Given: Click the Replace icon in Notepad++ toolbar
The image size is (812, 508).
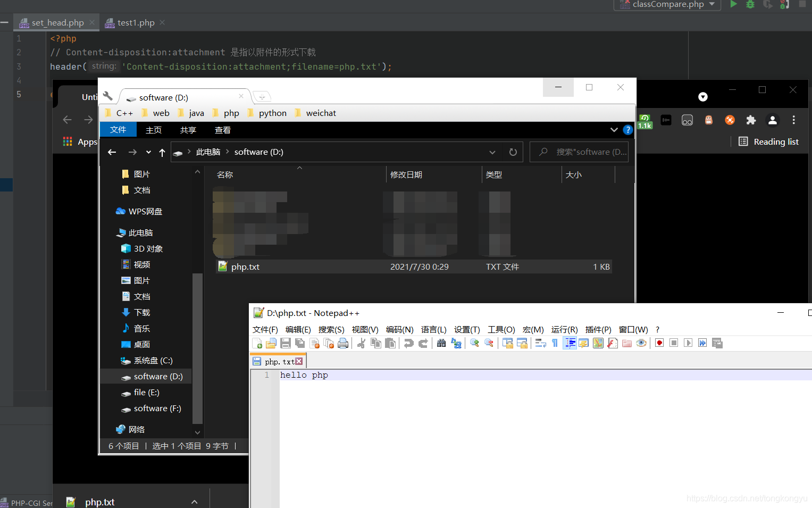Looking at the screenshot, I should coord(456,343).
